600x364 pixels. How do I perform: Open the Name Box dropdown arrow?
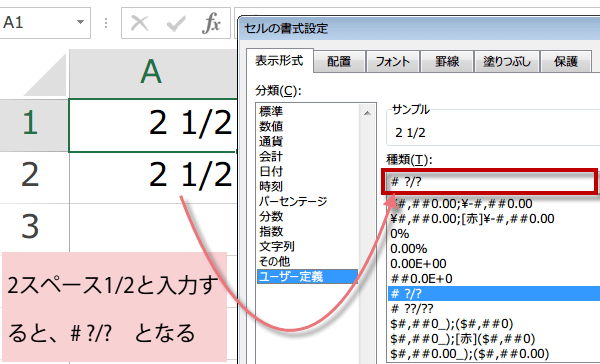(x=80, y=23)
